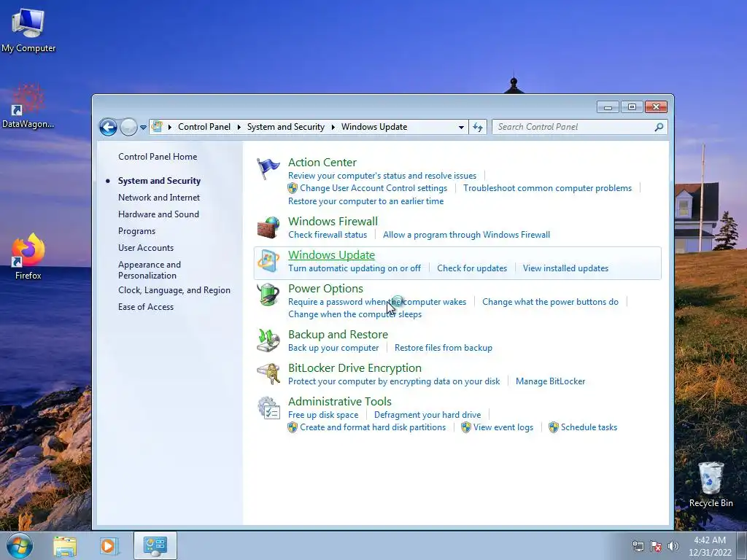This screenshot has height=560, width=747.
Task: Click the Control Panel taskbar button
Action: click(155, 545)
